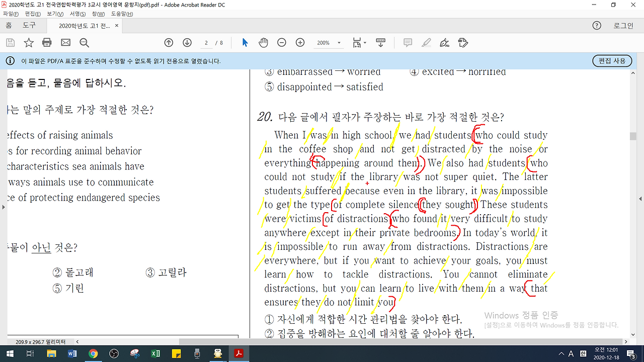Zoom in with the plus button
Viewport: 644px width, 362px height.
300,43
